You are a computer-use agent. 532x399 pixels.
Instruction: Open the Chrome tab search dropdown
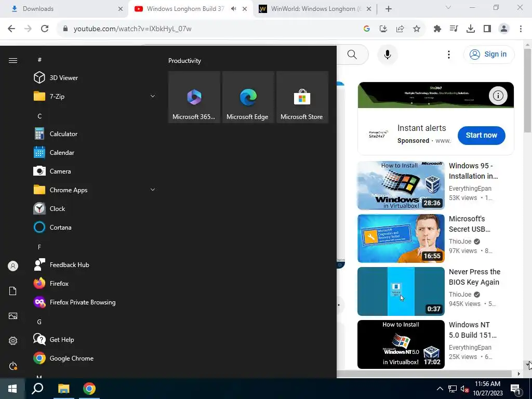(448, 7)
